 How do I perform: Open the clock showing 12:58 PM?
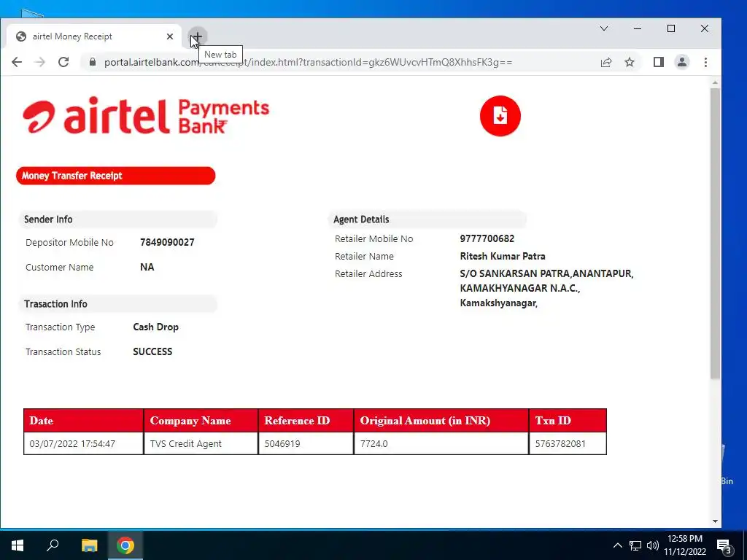click(x=684, y=545)
